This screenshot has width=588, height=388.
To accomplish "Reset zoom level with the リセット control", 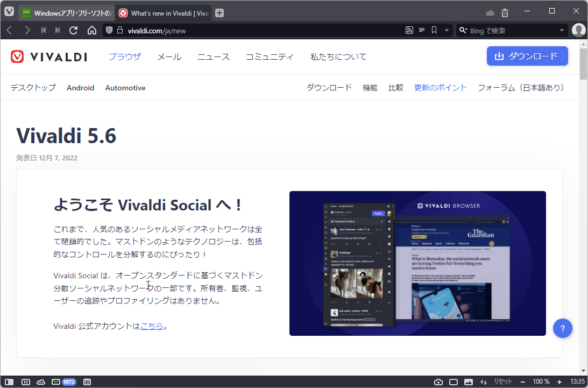I will pyautogui.click(x=502, y=382).
